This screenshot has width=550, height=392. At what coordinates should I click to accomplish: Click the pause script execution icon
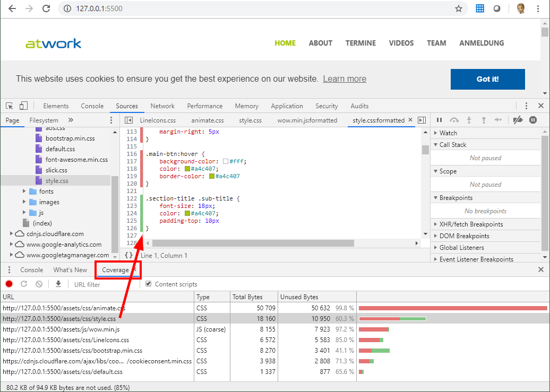440,120
